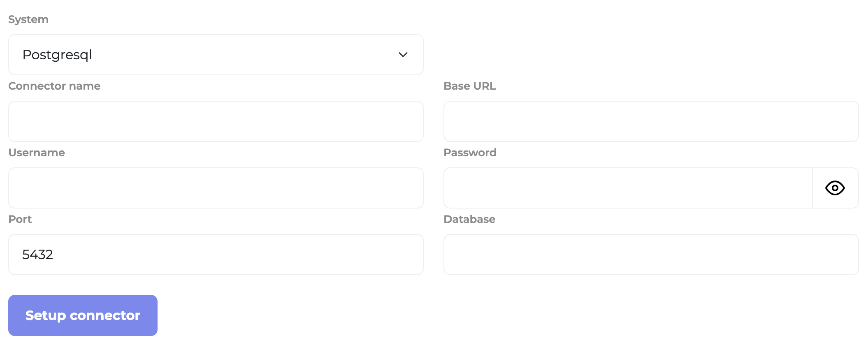Click the Port label
The height and width of the screenshot is (343, 868).
[20, 219]
